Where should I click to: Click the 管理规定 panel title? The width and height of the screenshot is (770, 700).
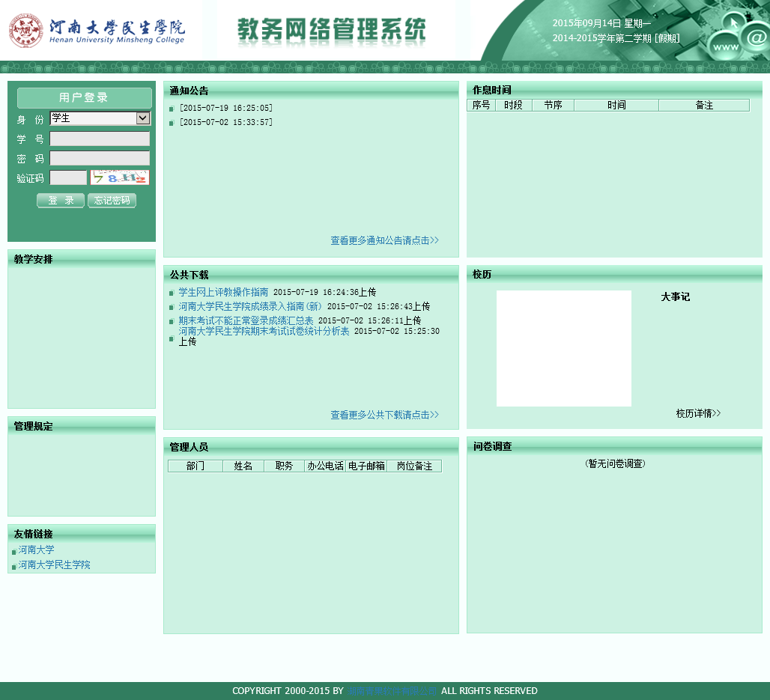coord(34,426)
